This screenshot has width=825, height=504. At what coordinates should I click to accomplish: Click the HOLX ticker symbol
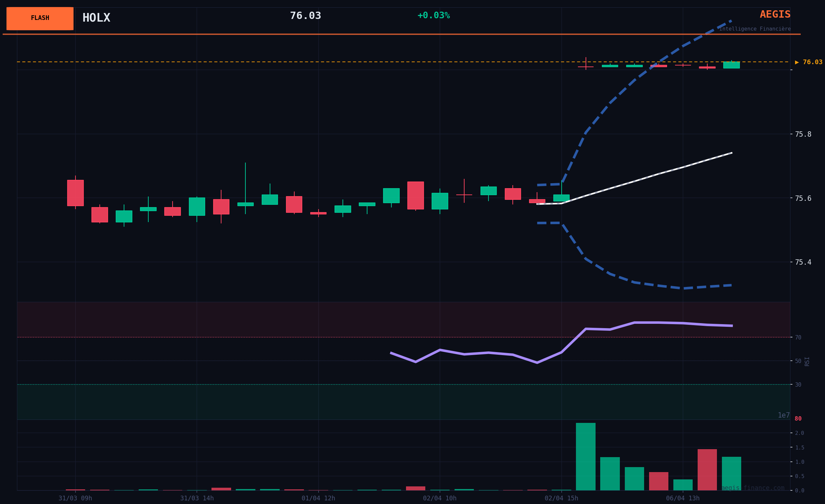96,18
